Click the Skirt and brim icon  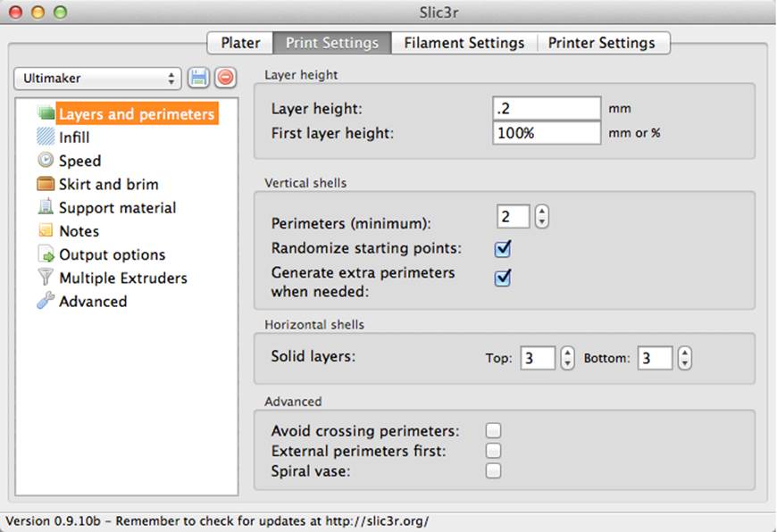tap(46, 184)
